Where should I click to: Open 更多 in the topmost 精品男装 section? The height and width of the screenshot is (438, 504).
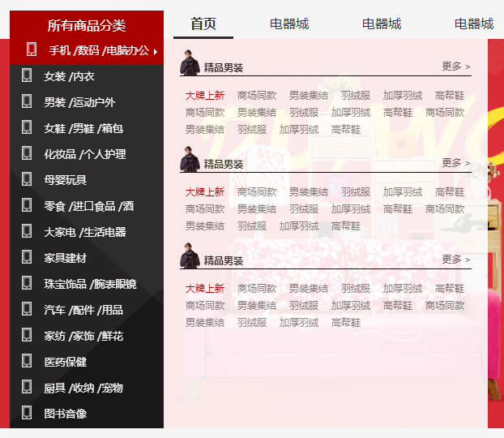pos(455,67)
